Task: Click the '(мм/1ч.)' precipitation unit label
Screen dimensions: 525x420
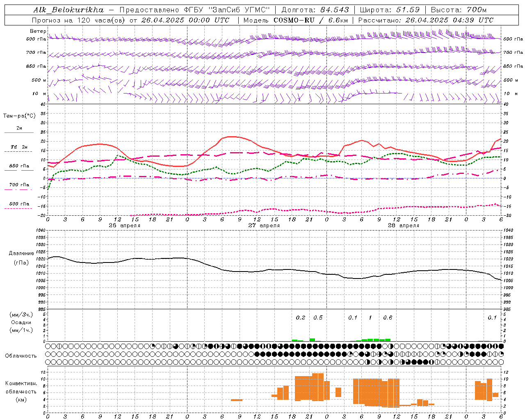Action: tap(21, 330)
